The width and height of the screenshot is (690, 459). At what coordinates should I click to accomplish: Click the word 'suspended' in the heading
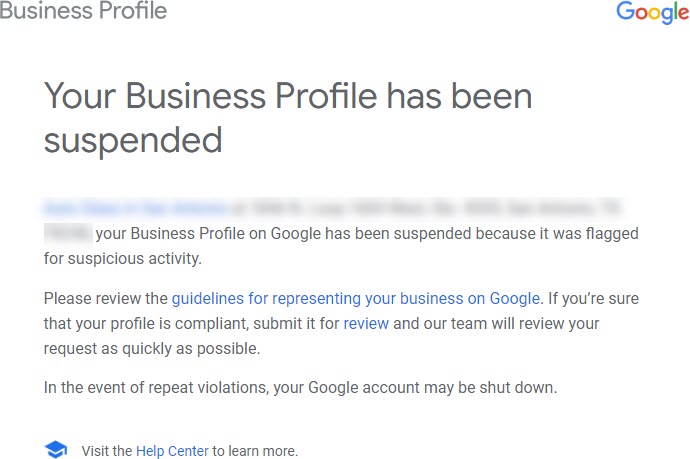click(x=133, y=140)
